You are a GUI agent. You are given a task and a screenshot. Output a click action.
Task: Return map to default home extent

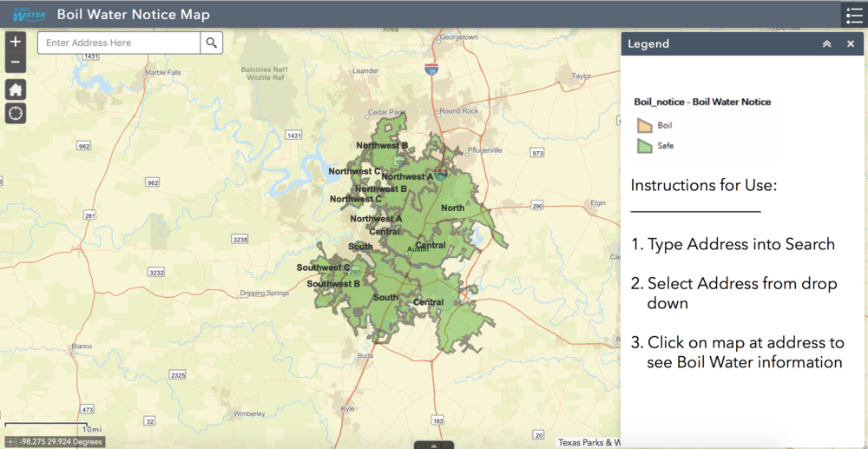(x=16, y=89)
